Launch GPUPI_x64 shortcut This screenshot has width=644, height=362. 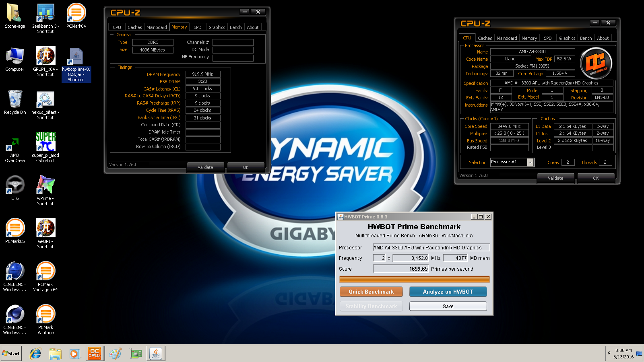(45, 61)
